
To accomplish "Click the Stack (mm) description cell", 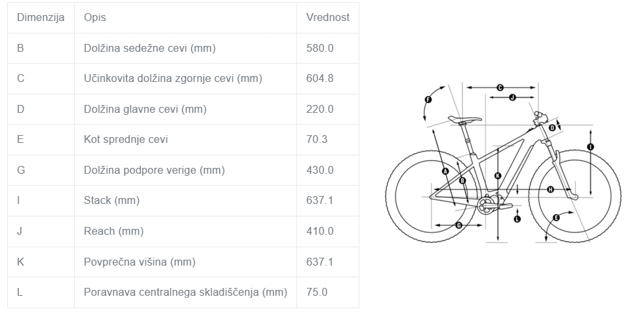I will (185, 201).
